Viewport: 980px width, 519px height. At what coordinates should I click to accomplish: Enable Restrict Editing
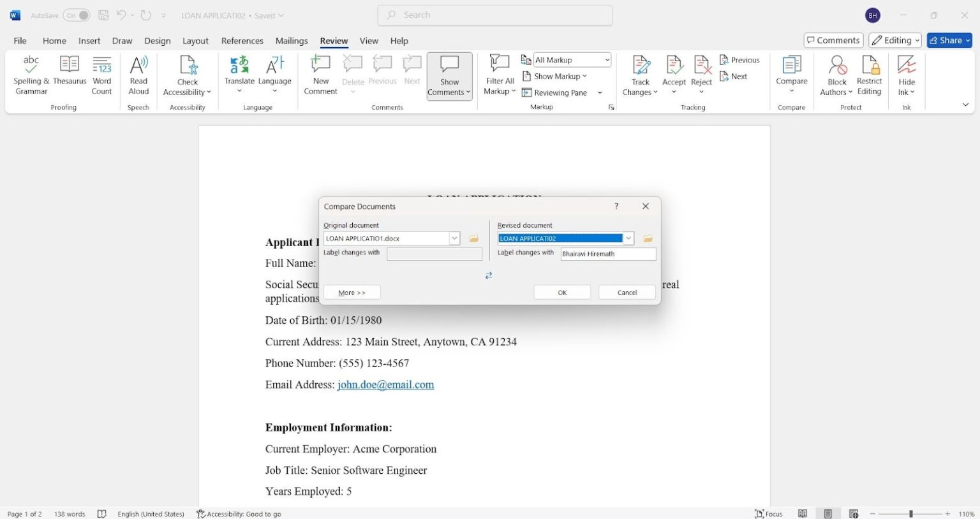click(869, 75)
